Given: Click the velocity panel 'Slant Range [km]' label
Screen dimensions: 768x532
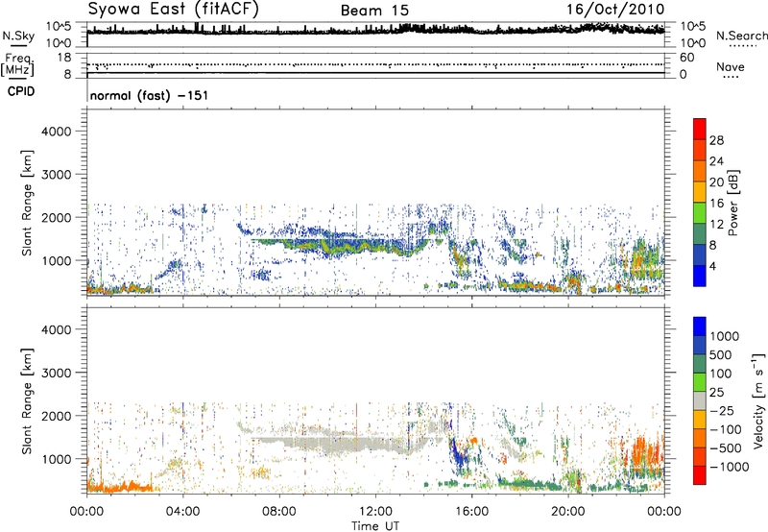Looking at the screenshot, I should click(x=27, y=400).
